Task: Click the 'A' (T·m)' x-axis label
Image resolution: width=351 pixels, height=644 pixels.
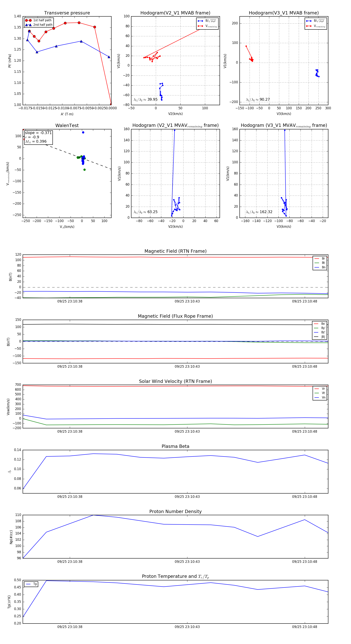Action: coord(67,114)
